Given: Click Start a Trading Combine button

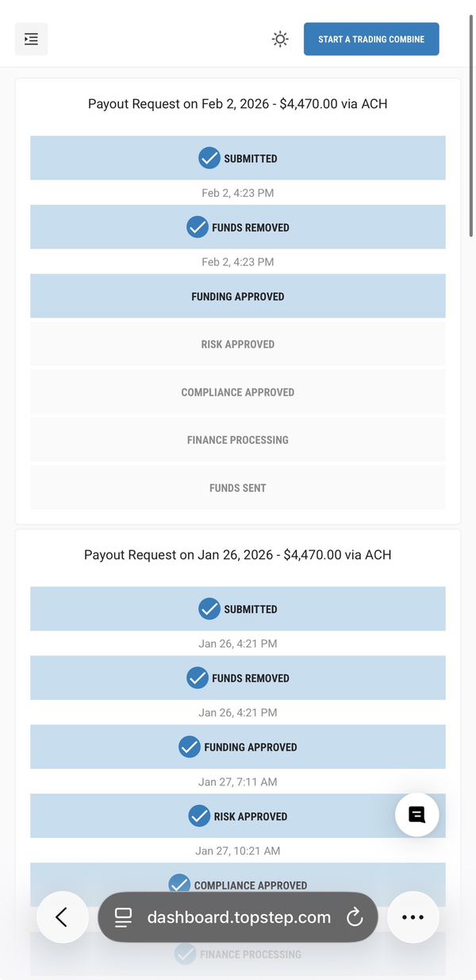Looking at the screenshot, I should [x=370, y=39].
